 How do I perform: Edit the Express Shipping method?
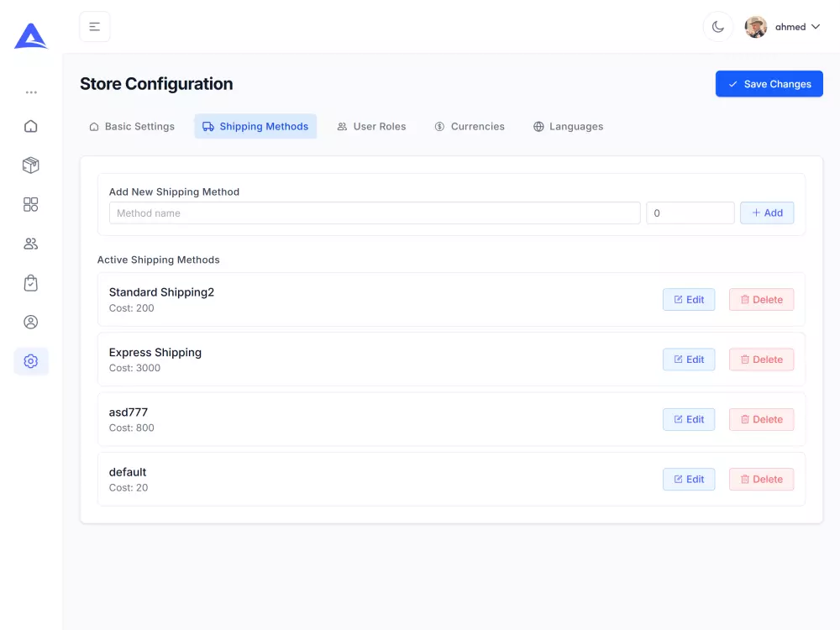[689, 360]
